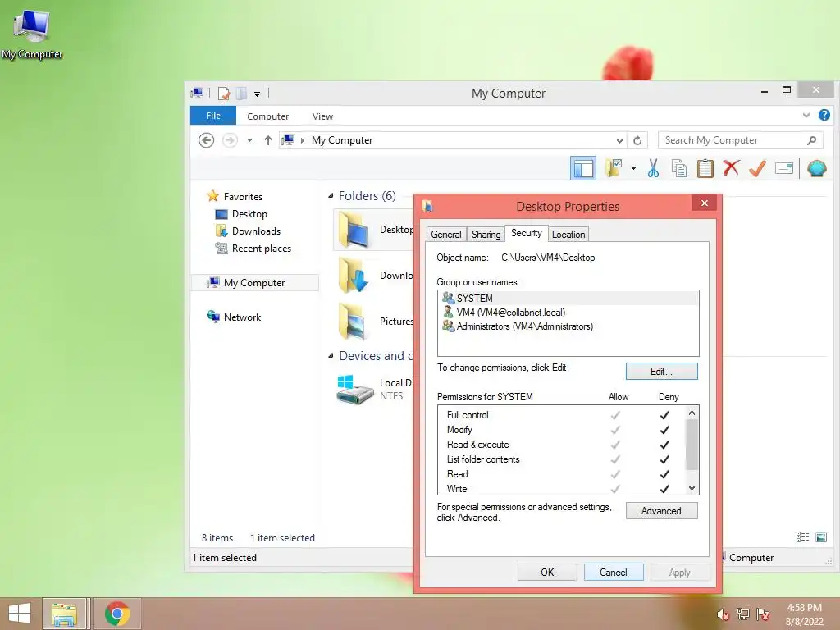Select Administrators (VM4\Administrators) group entry

coord(568,326)
